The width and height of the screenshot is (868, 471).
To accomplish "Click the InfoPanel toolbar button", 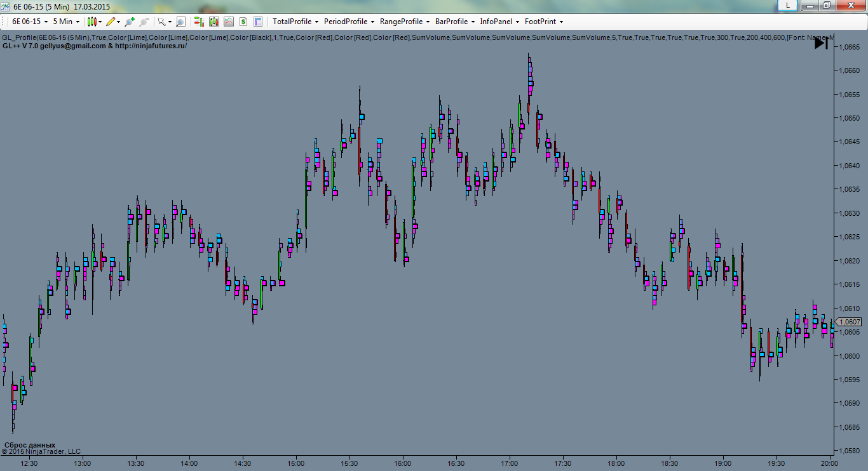I will point(499,22).
